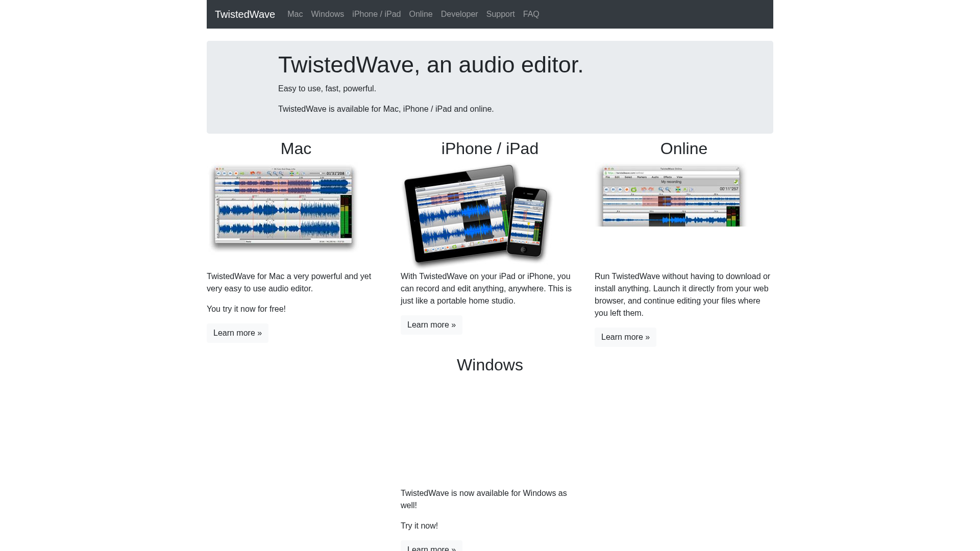Click the record button in the Mac screenshot toolbar
Viewport: 980px width, 551px height.
click(236, 173)
